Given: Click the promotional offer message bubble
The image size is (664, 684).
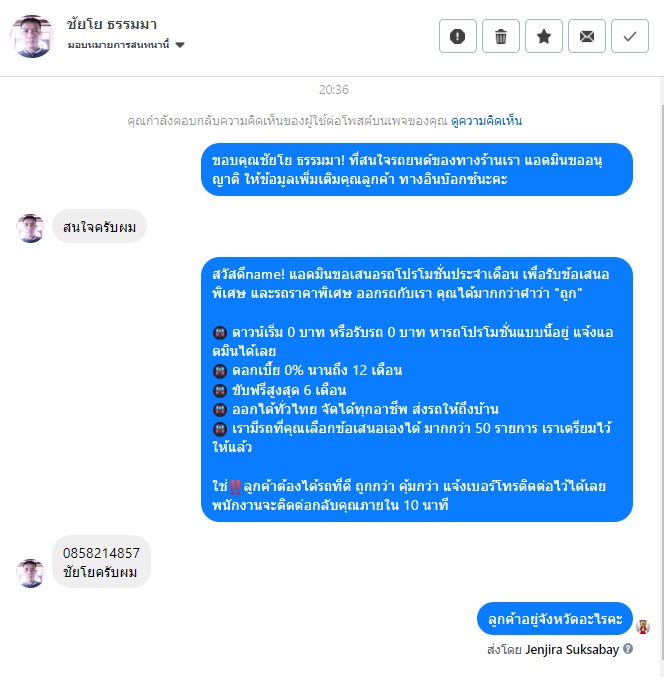Looking at the screenshot, I should click(x=417, y=390).
